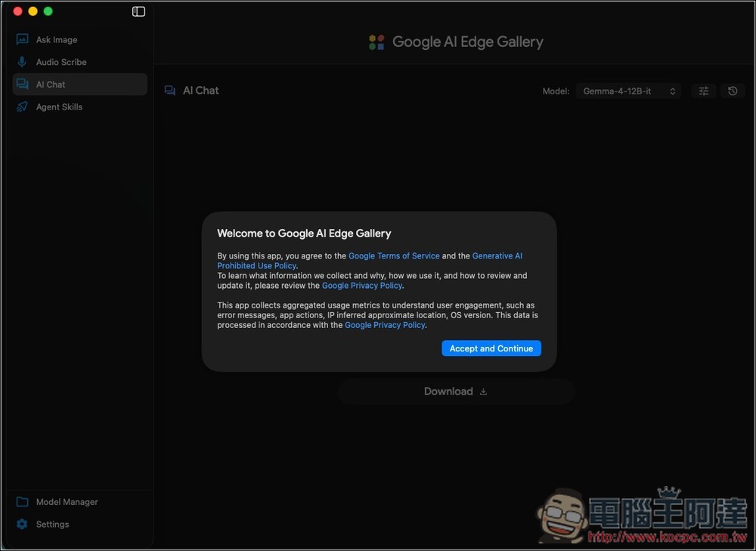Click the green full-screen window button
The height and width of the screenshot is (551, 756).
coord(48,11)
